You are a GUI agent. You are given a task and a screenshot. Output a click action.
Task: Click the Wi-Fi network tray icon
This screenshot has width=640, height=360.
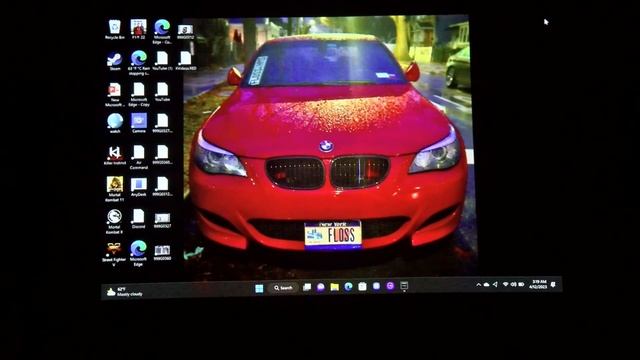pos(505,284)
